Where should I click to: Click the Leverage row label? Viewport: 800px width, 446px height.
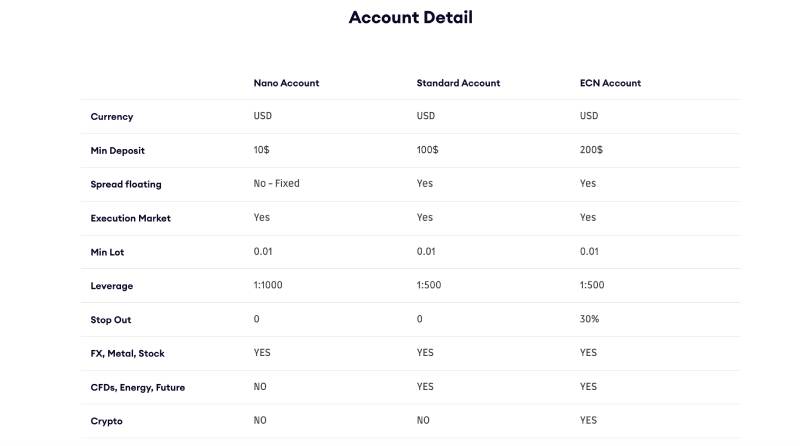(x=111, y=286)
